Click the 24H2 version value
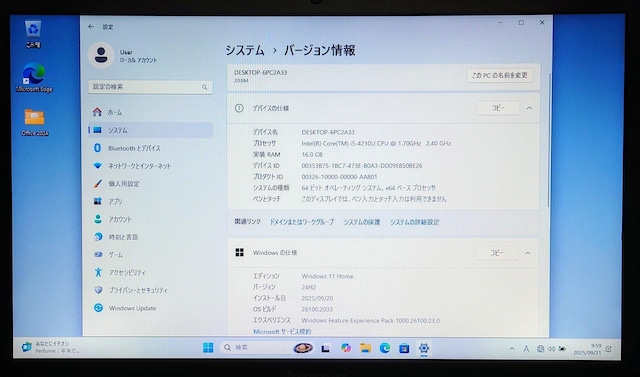 tap(309, 287)
